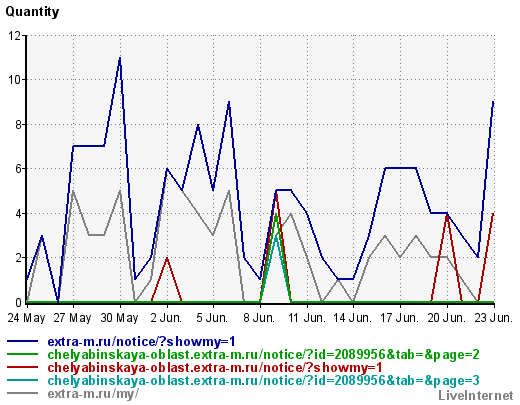Select the 30 May axis date label
The width and height of the screenshot is (520, 405).
(x=119, y=318)
